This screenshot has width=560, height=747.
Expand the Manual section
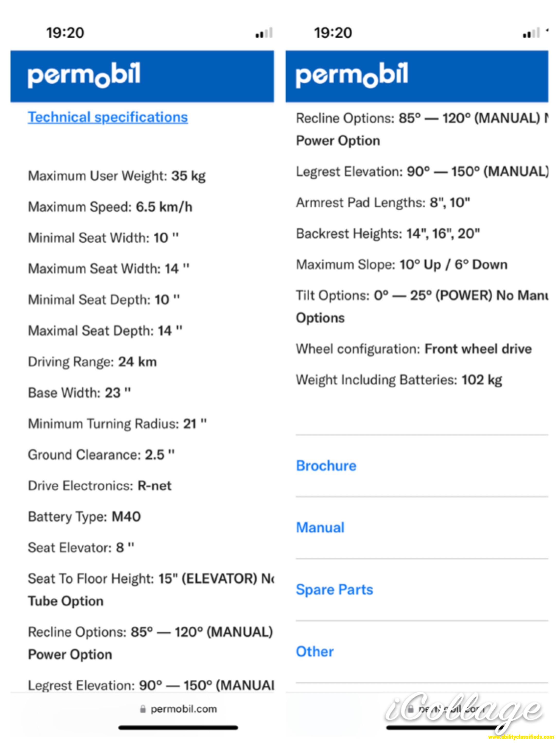(320, 527)
